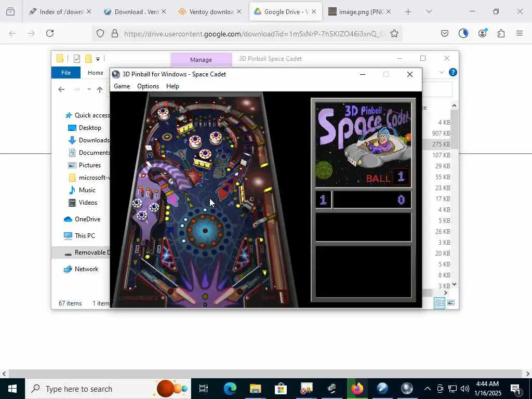Expand the Explorer ribbon chevron

tap(442, 72)
